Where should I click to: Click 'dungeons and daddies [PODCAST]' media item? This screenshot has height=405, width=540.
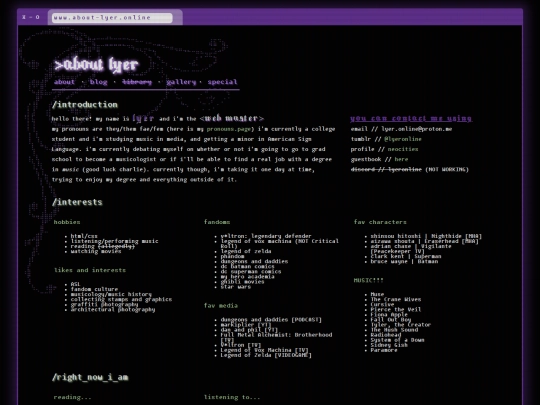click(271, 320)
